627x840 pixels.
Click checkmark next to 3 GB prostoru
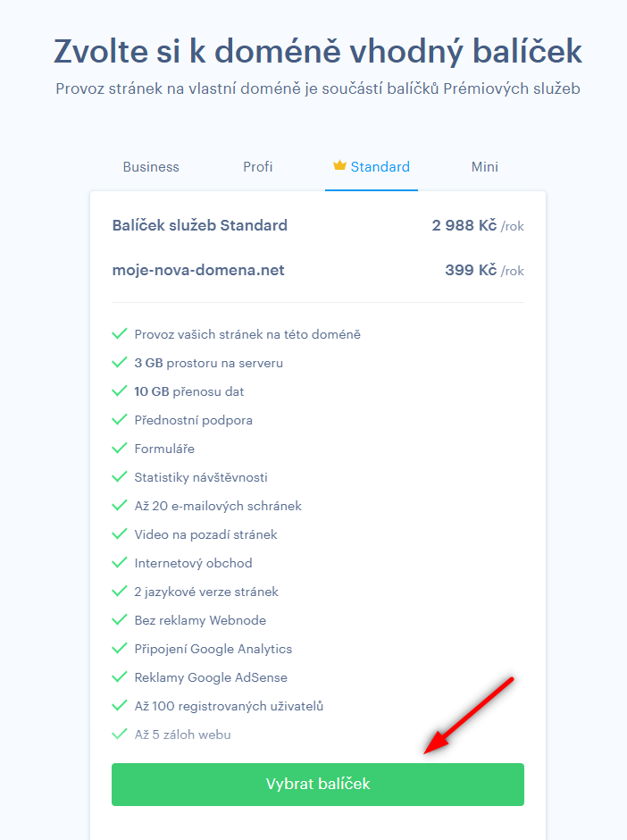120,363
